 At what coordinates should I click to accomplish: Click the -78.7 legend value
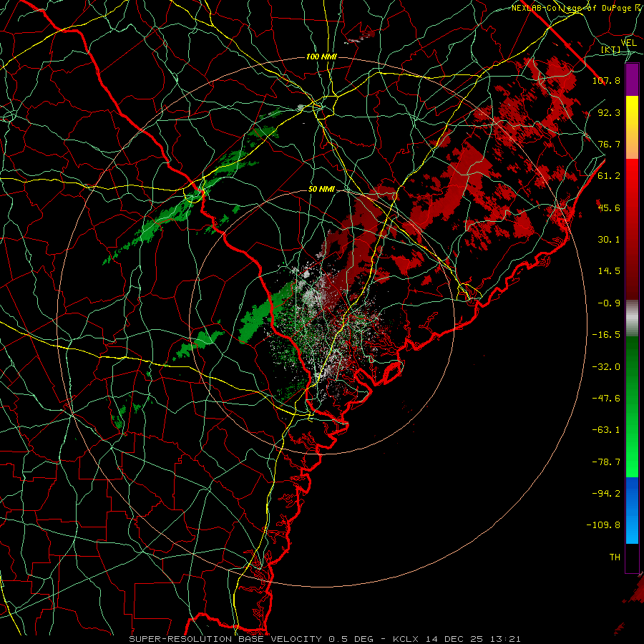point(606,462)
